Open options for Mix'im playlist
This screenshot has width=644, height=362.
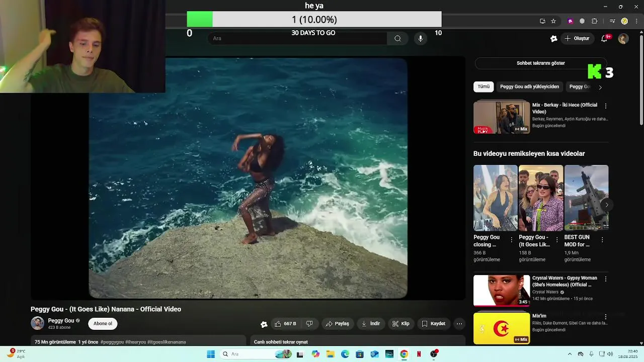pyautogui.click(x=606, y=317)
